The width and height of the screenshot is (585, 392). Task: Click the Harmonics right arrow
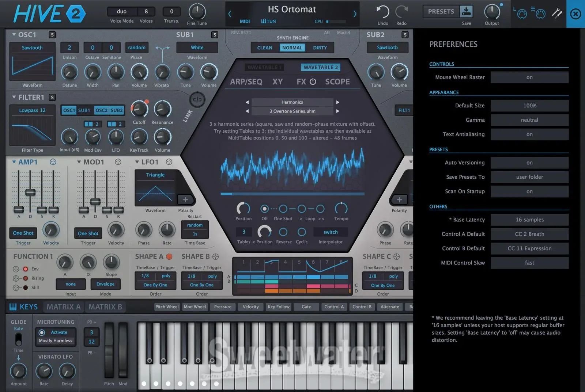tap(337, 102)
